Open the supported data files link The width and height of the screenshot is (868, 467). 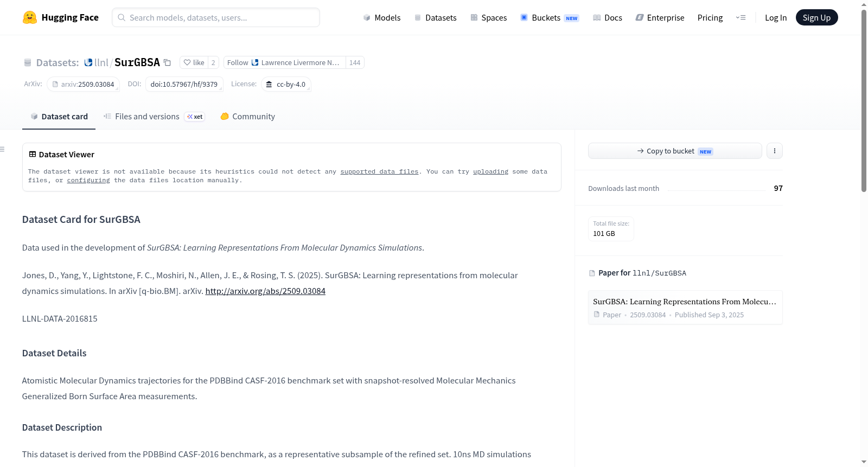[x=380, y=171]
